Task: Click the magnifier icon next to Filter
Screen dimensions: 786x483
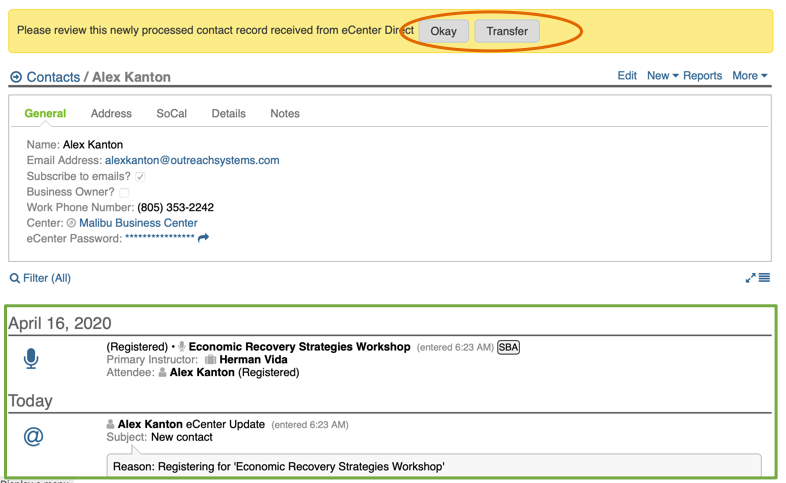Action: pos(15,278)
